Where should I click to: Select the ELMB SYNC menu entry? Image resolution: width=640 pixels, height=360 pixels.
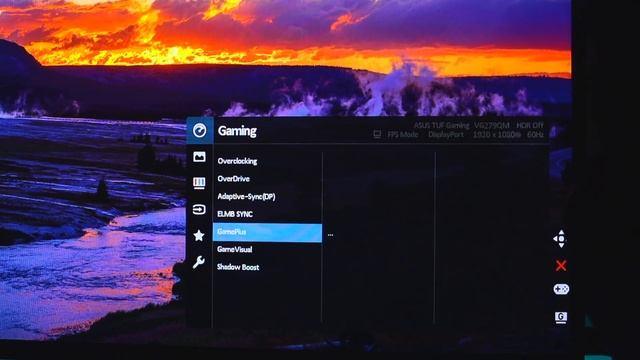point(235,214)
